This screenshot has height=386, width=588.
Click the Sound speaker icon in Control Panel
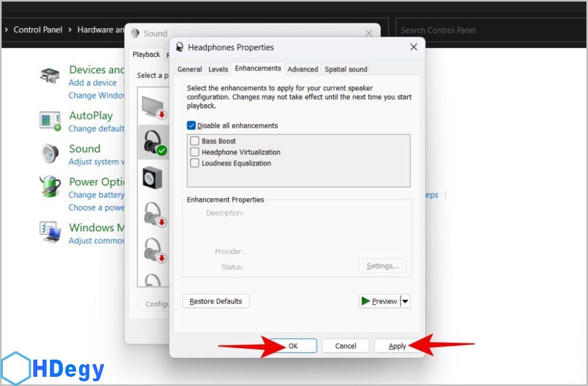(51, 154)
